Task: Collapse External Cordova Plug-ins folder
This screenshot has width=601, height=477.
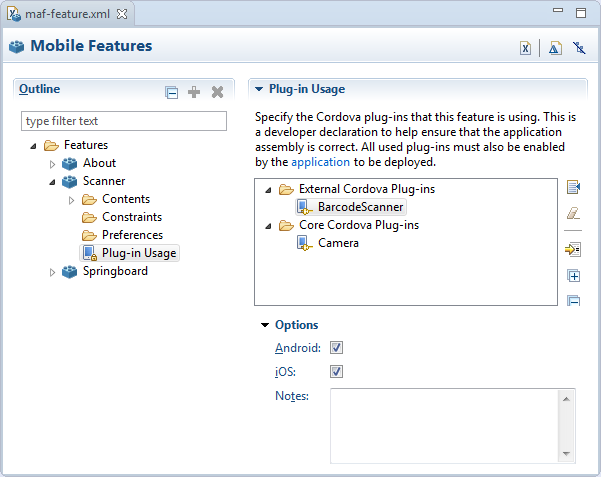Action: coord(268,189)
